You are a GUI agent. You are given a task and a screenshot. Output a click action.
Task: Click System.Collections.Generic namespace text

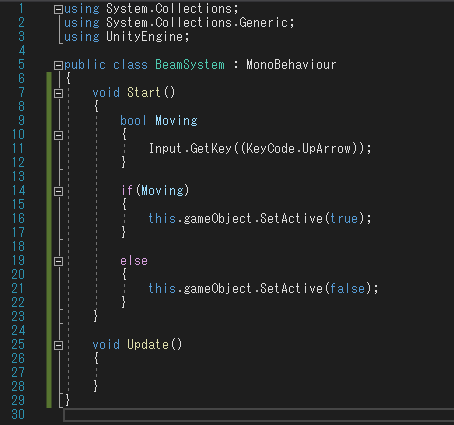pyautogui.click(x=197, y=22)
